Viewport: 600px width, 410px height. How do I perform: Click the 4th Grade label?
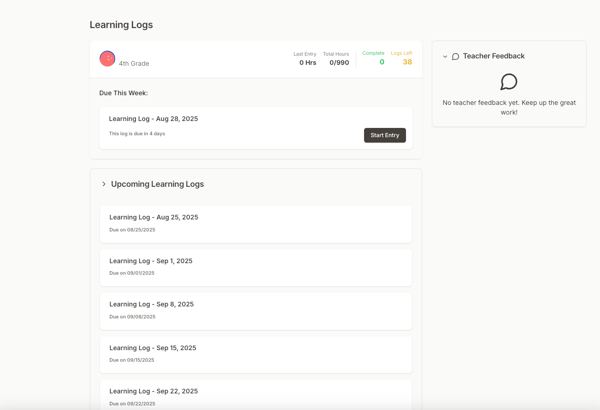click(134, 63)
